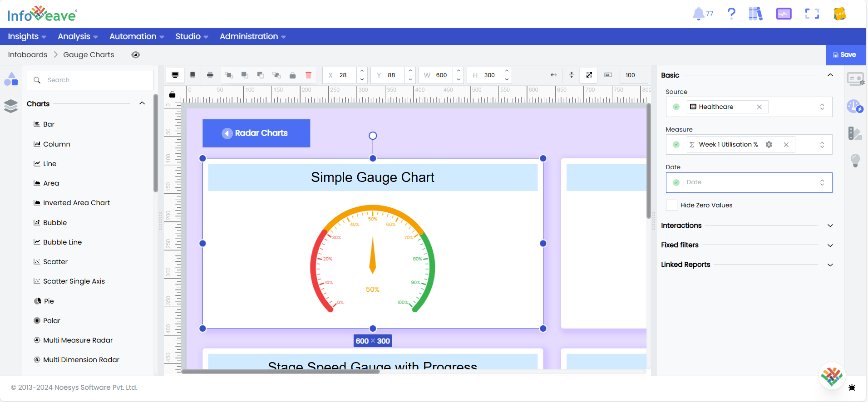The width and height of the screenshot is (868, 402).
Task: Remove the Healthcare source
Action: (759, 107)
